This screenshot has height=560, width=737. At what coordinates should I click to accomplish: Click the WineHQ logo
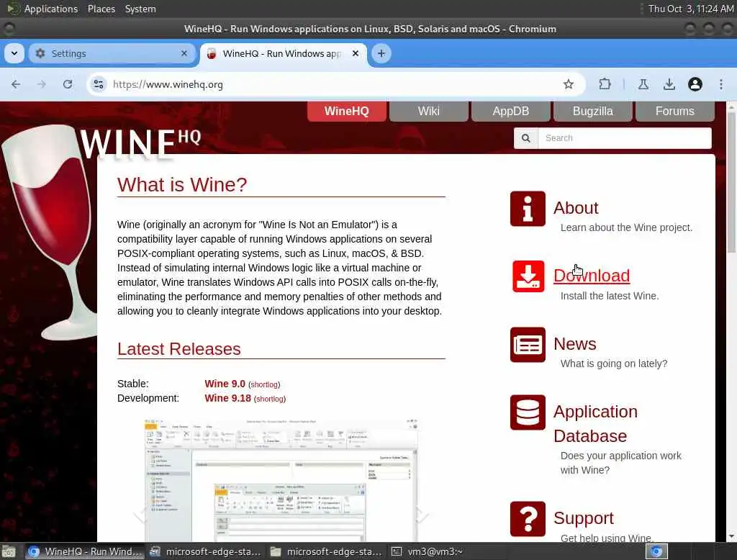140,144
